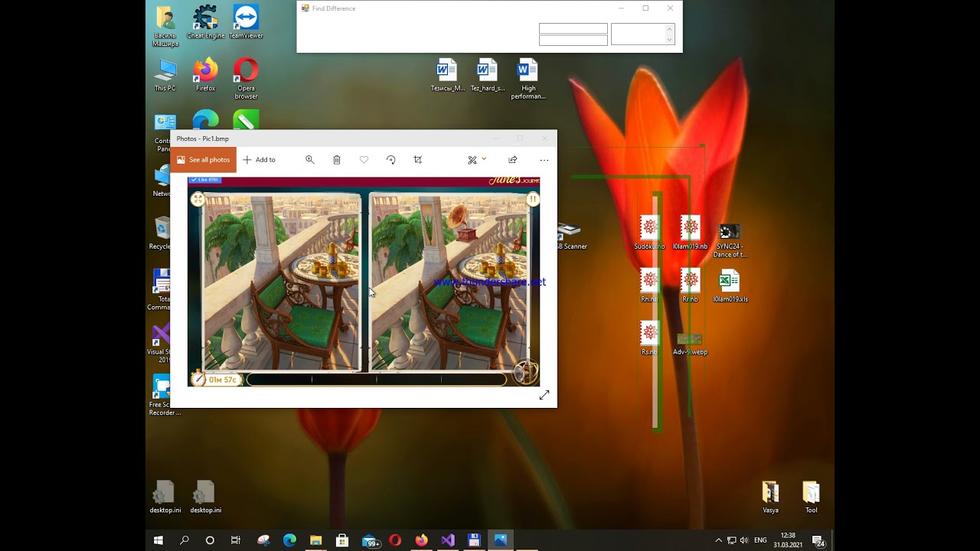The width and height of the screenshot is (980, 551).
Task: Select the l0lam019.nb notebook file
Action: tap(690, 233)
